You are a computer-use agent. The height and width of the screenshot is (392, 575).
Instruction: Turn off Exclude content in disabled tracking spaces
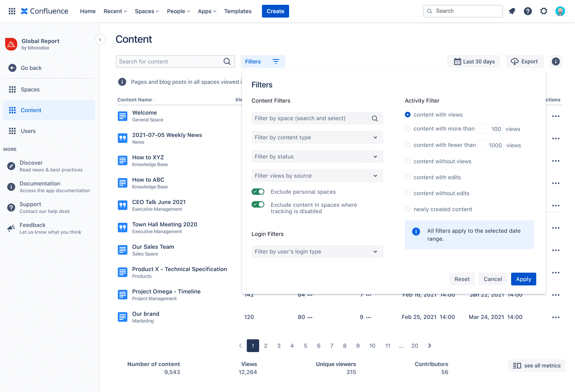pyautogui.click(x=258, y=204)
